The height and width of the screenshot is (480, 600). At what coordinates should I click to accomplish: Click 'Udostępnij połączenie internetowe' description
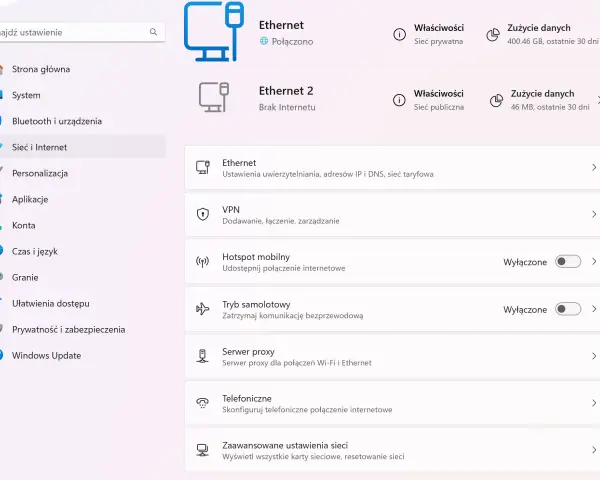(x=284, y=268)
